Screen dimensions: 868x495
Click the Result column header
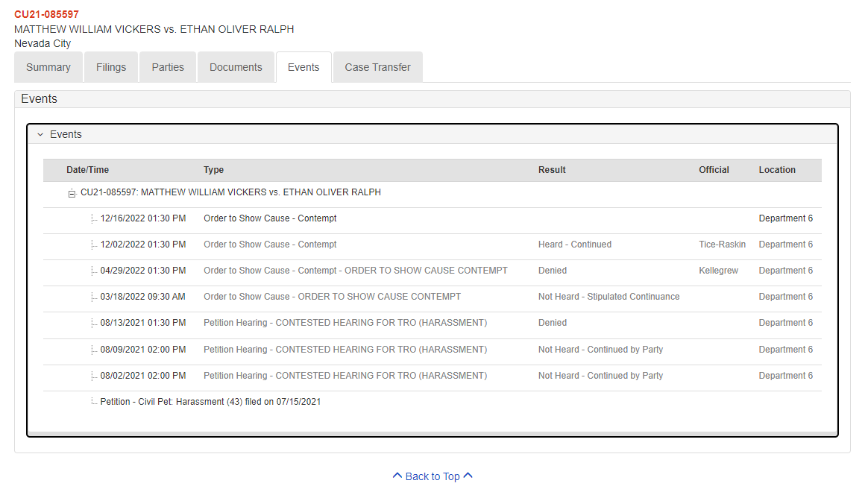click(552, 170)
